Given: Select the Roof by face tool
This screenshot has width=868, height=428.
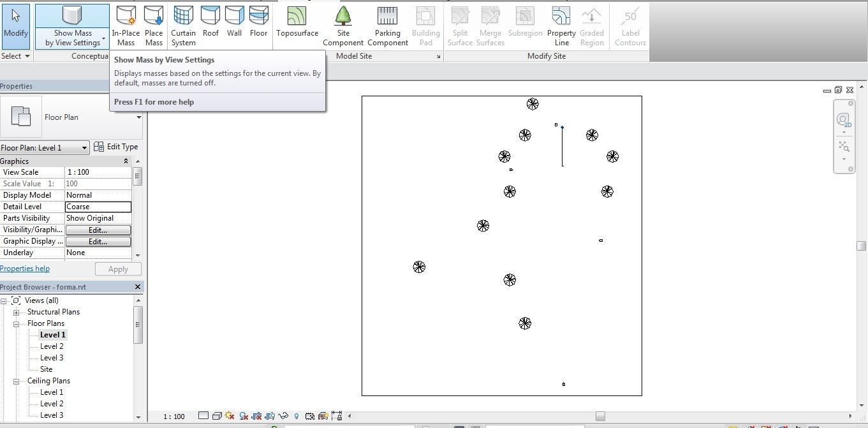Looking at the screenshot, I should coord(210,22).
